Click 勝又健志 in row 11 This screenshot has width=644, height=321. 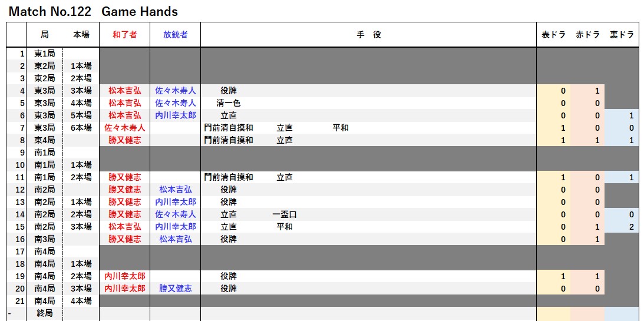[124, 177]
